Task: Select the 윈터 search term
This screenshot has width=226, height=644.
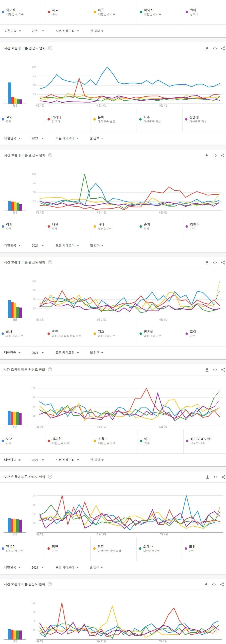Action: (193, 10)
